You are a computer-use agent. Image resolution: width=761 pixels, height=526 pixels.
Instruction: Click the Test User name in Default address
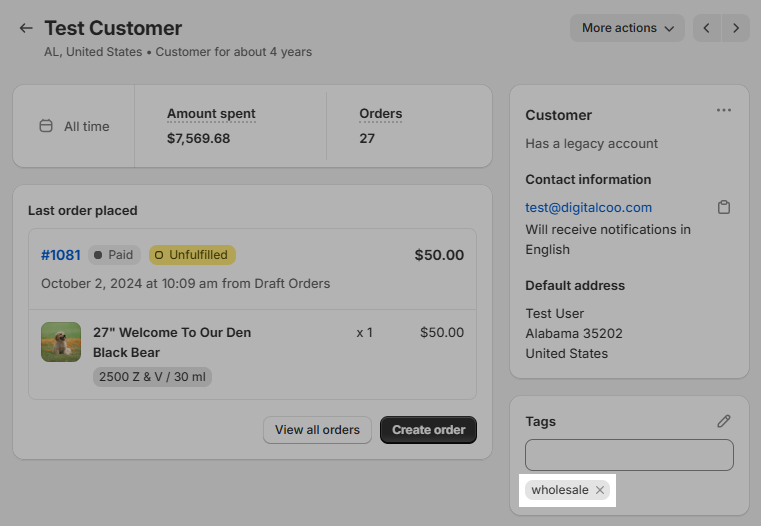point(555,313)
